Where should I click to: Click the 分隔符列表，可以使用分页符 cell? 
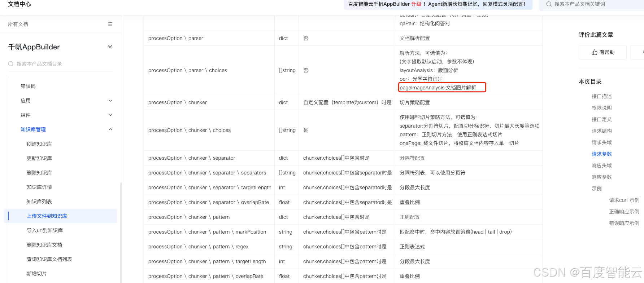(469, 173)
